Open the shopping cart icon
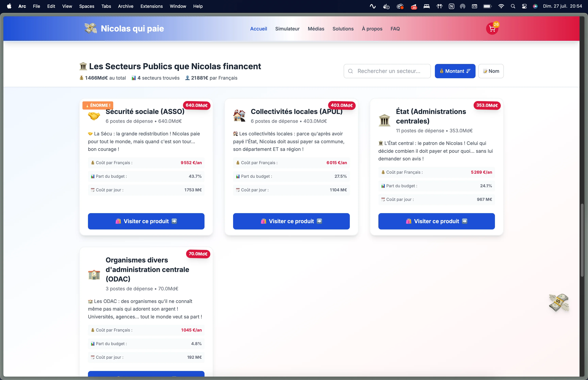The width and height of the screenshot is (588, 380). (x=492, y=29)
